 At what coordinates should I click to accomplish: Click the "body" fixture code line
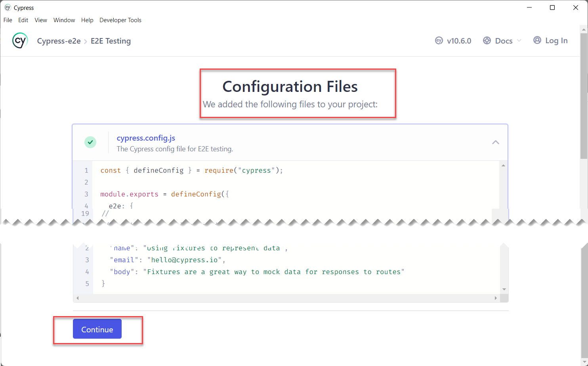tap(257, 272)
